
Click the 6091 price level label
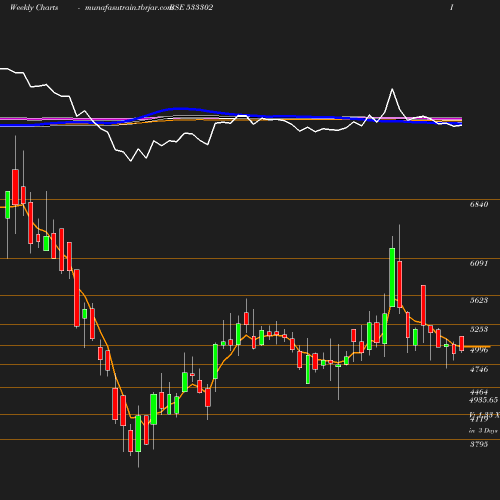click(479, 263)
